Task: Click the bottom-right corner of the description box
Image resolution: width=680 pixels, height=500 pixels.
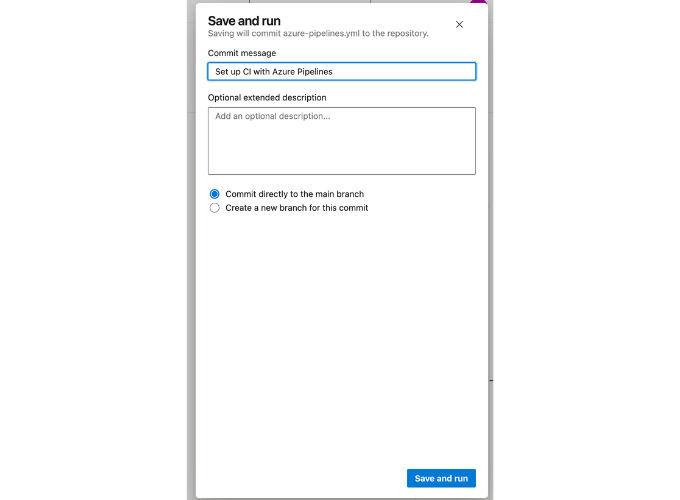Action: pos(472,171)
